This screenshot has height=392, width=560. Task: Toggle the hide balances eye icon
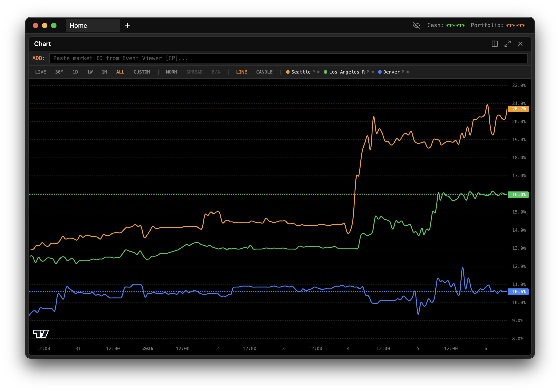pyautogui.click(x=416, y=25)
